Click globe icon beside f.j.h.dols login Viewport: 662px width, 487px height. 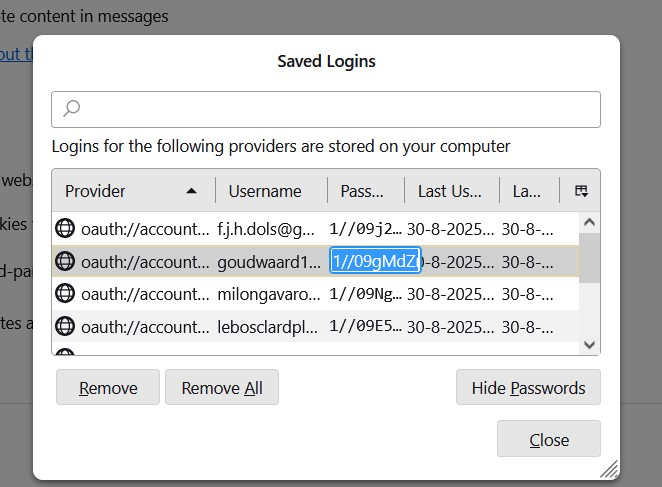65,229
